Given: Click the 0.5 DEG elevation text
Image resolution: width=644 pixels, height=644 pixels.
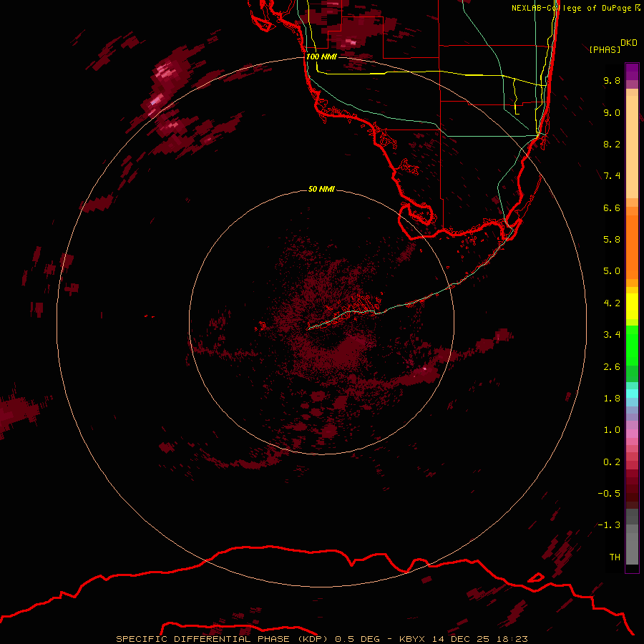Looking at the screenshot, I should click(357, 639).
